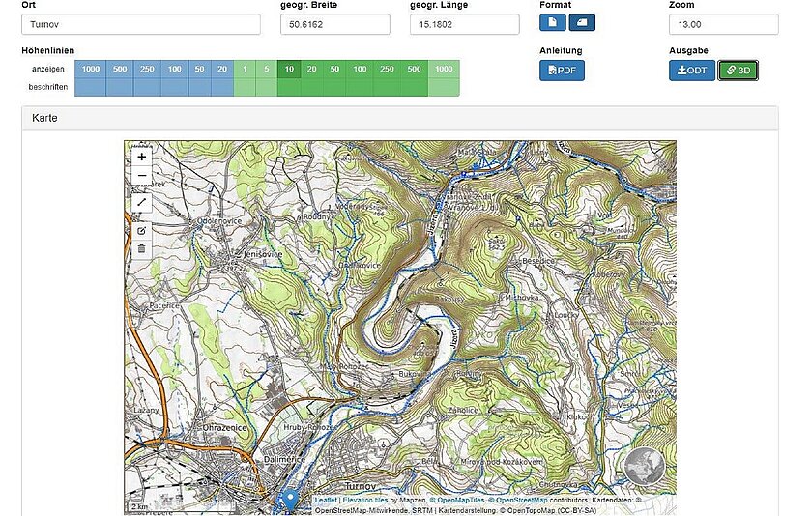Toggle the green 10 contour line interval
Viewport: 812px width, 516px height.
[289, 70]
